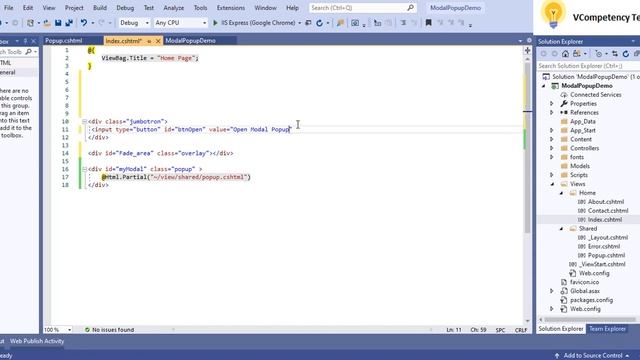Image resolution: width=640 pixels, height=360 pixels.
Task: Open _Layout.cshtml in Solution Explorer
Action: [x=608, y=238]
